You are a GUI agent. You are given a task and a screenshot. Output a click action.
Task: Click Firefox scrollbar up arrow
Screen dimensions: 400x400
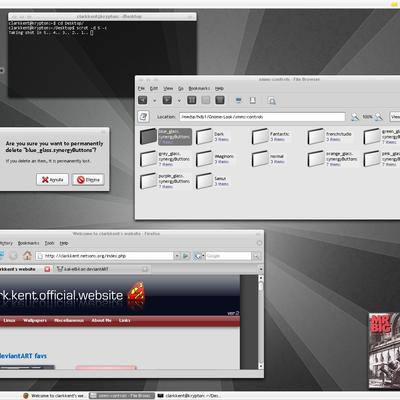261,278
